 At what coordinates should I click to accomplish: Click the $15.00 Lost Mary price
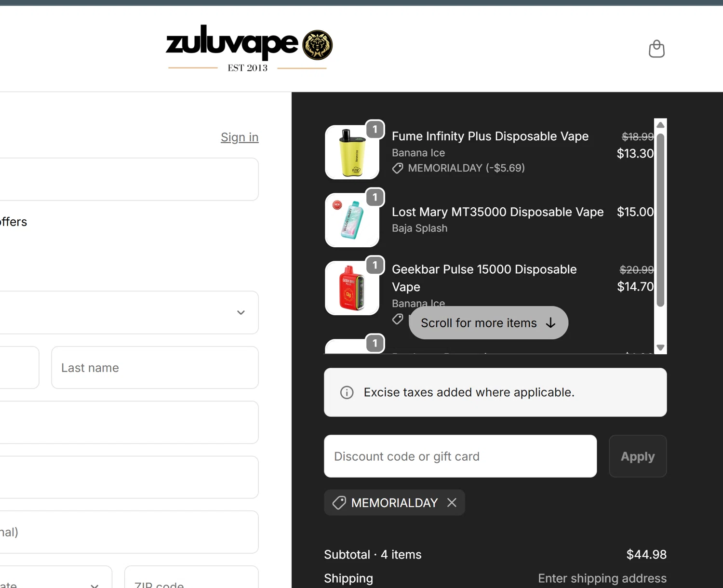tap(635, 212)
